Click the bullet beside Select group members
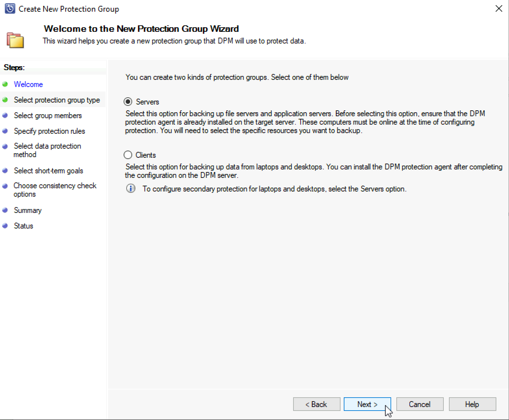This screenshot has width=509, height=420. coord(5,116)
